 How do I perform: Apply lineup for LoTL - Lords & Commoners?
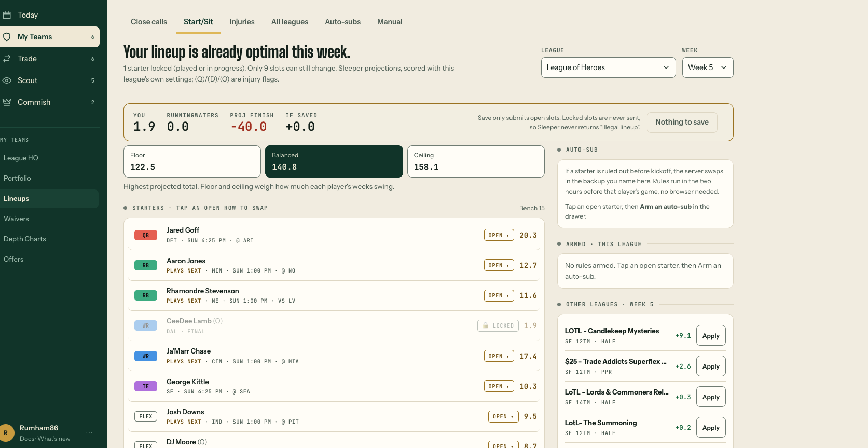coord(711,397)
